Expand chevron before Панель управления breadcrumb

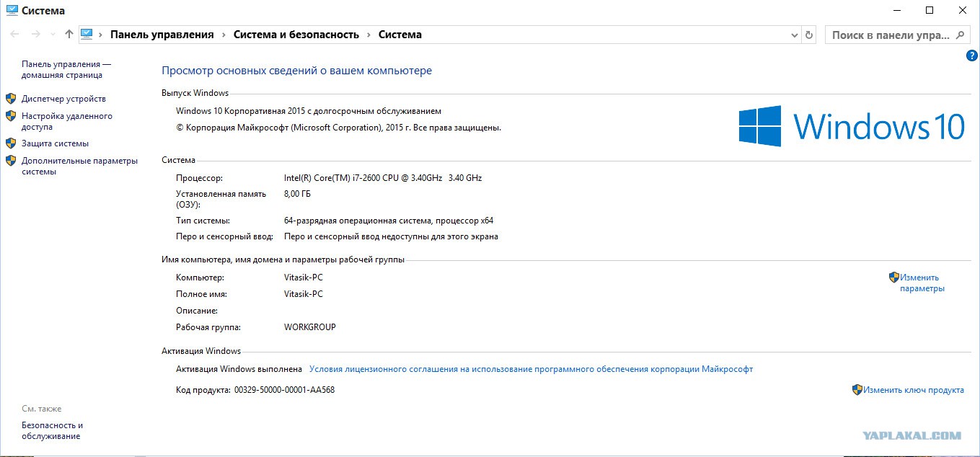[101, 35]
